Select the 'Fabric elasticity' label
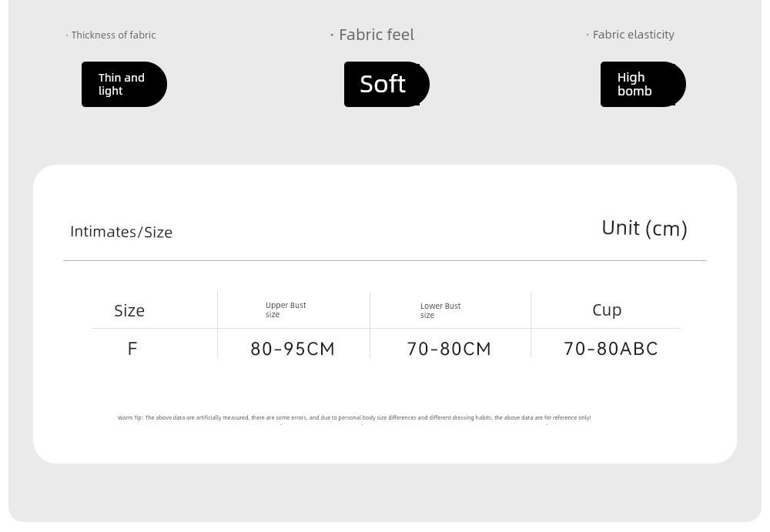This screenshot has width=770, height=532. pos(631,35)
